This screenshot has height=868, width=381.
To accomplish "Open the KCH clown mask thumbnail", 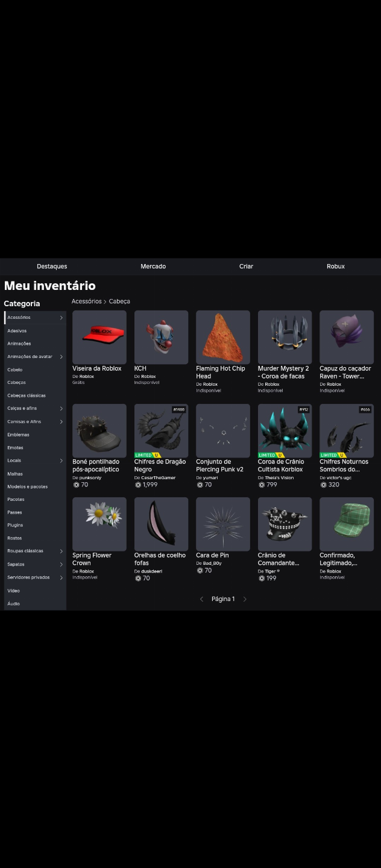I will point(161,338).
